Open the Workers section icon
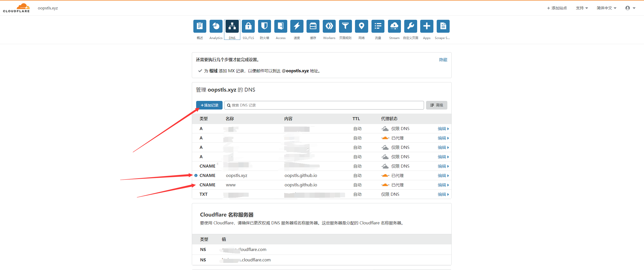Image resolution: width=644 pixels, height=270 pixels. (329, 26)
